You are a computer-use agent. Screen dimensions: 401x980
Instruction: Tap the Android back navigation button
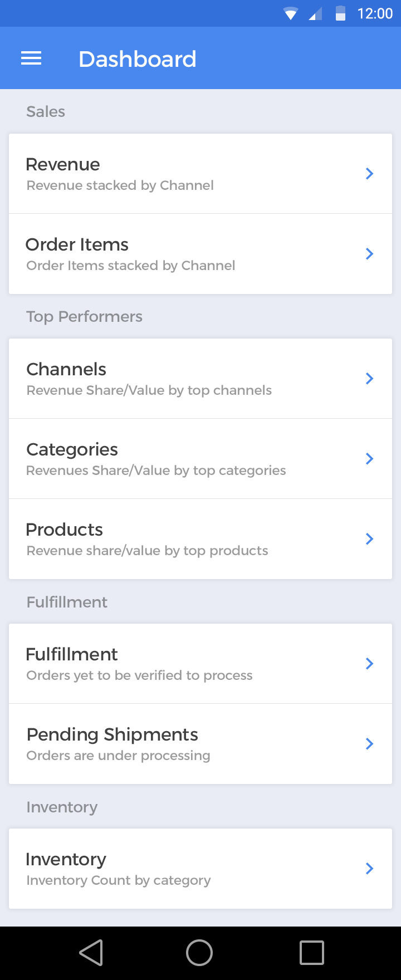(x=91, y=952)
